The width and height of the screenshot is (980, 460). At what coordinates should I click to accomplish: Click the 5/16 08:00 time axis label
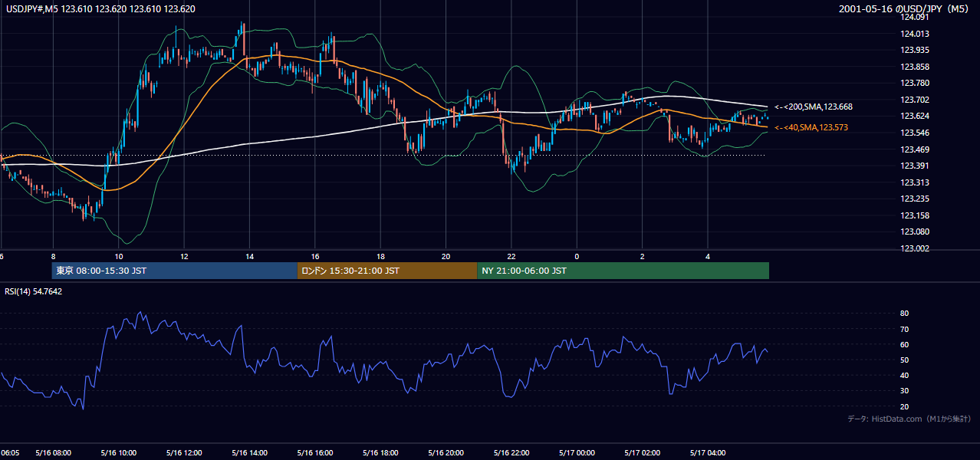pyautogui.click(x=53, y=453)
